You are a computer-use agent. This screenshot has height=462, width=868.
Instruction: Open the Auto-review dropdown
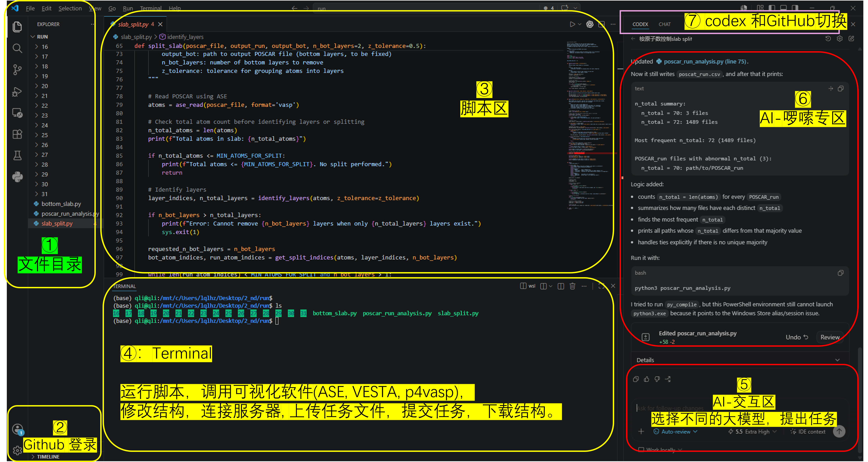[x=675, y=432]
